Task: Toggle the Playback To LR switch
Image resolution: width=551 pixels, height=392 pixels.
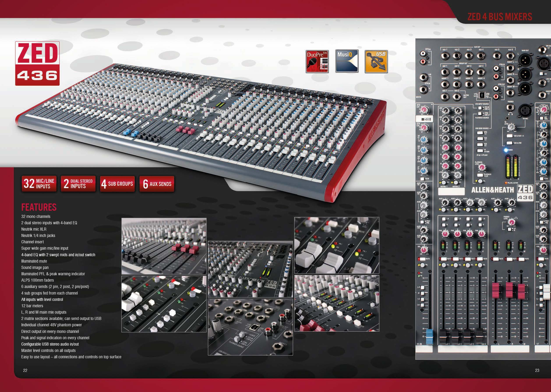Action: coord(480,175)
